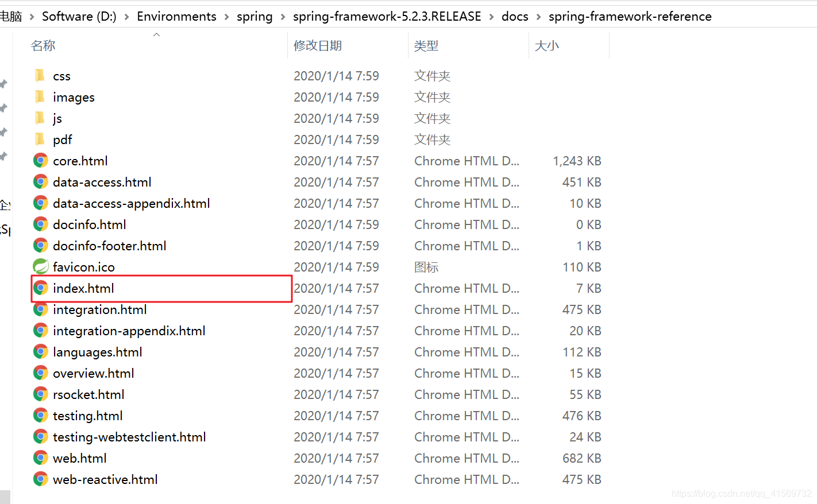This screenshot has height=504, width=817.
Task: Select the file name languages.html
Action: 98,352
